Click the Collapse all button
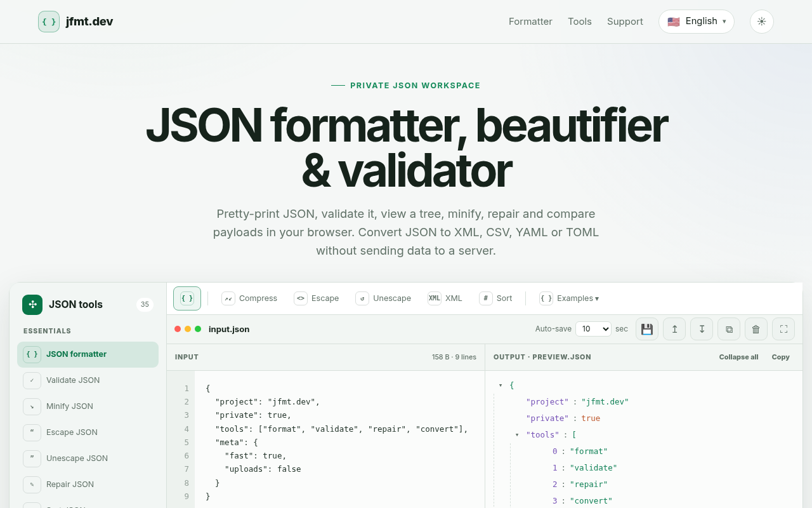This screenshot has width=812, height=508. point(738,357)
